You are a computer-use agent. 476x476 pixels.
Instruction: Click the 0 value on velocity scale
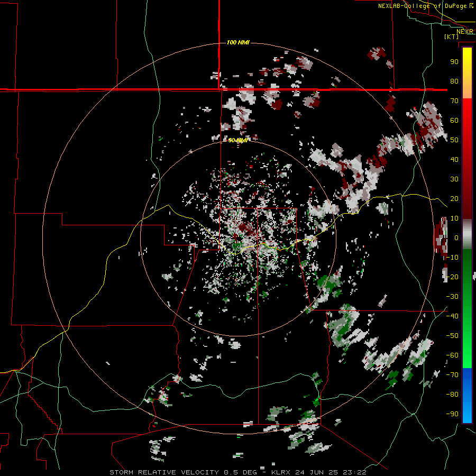pos(456,237)
